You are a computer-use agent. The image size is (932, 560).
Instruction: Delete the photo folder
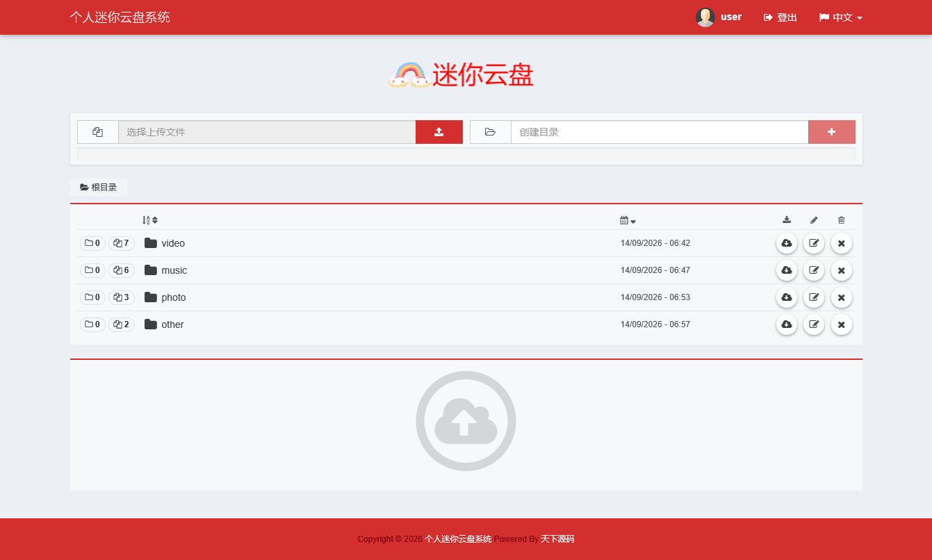pos(841,297)
